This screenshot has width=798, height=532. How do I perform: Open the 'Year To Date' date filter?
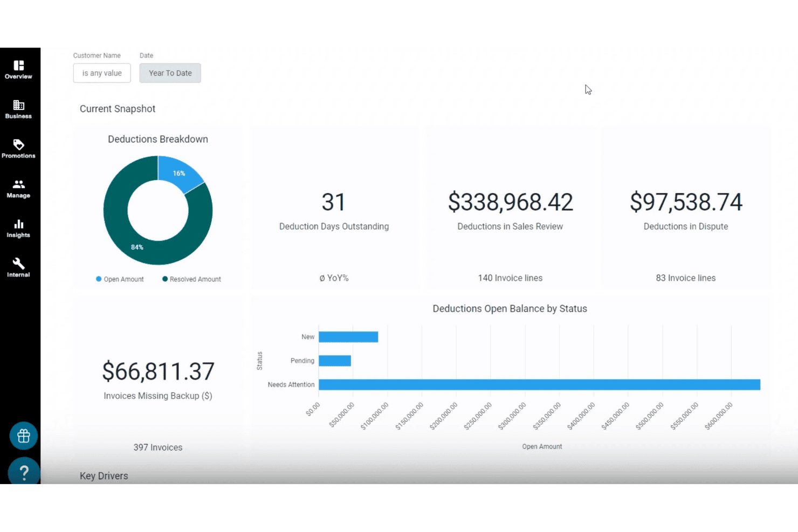pos(170,73)
